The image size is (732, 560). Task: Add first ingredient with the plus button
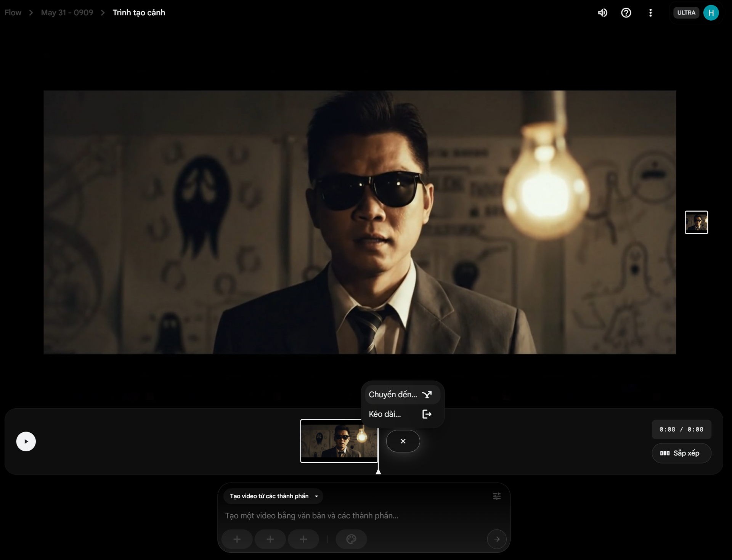[237, 539]
